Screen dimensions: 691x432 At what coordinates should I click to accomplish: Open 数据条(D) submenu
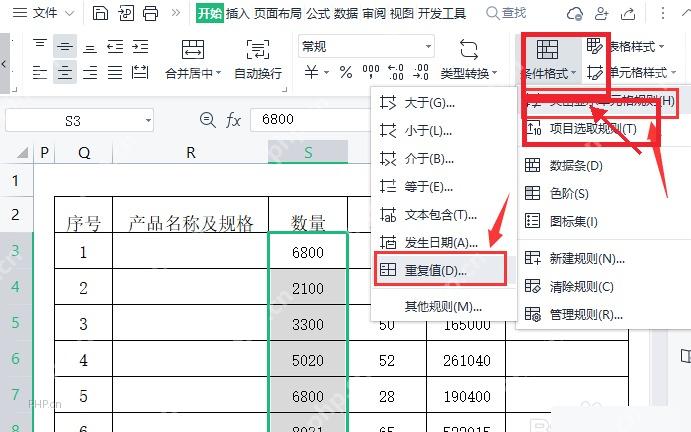(x=604, y=166)
